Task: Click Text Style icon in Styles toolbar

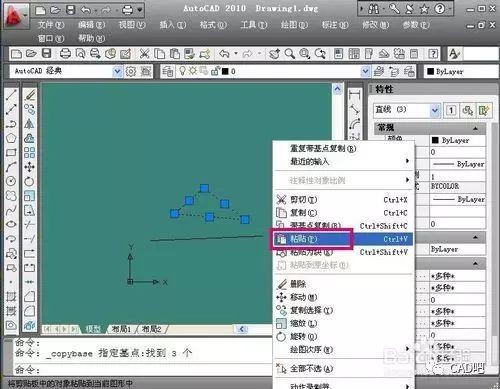Action: pyautogui.click(x=454, y=54)
